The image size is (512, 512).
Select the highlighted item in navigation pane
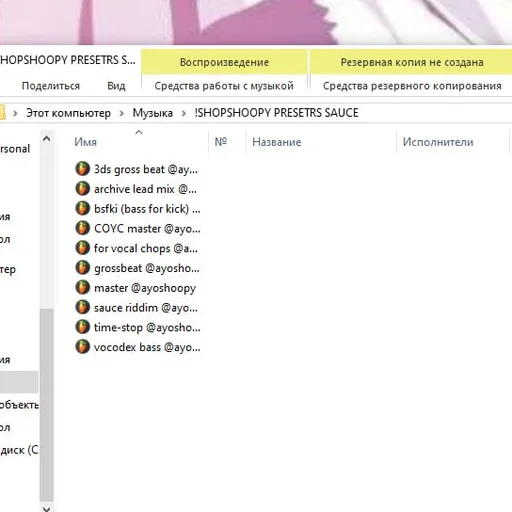19,382
